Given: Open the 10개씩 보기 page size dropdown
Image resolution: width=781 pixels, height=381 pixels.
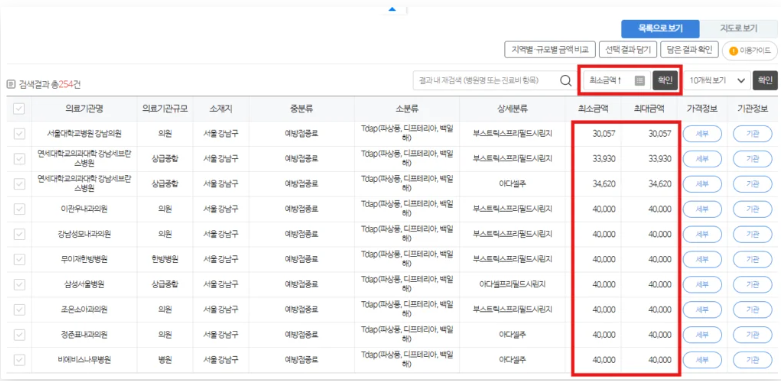Looking at the screenshot, I should click(717, 80).
